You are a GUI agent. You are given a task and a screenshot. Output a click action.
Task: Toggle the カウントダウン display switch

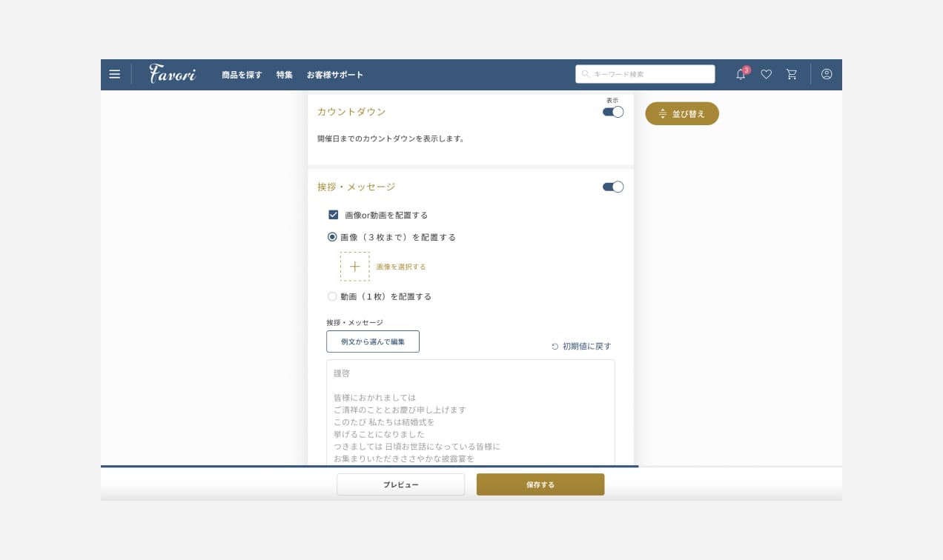click(x=613, y=112)
